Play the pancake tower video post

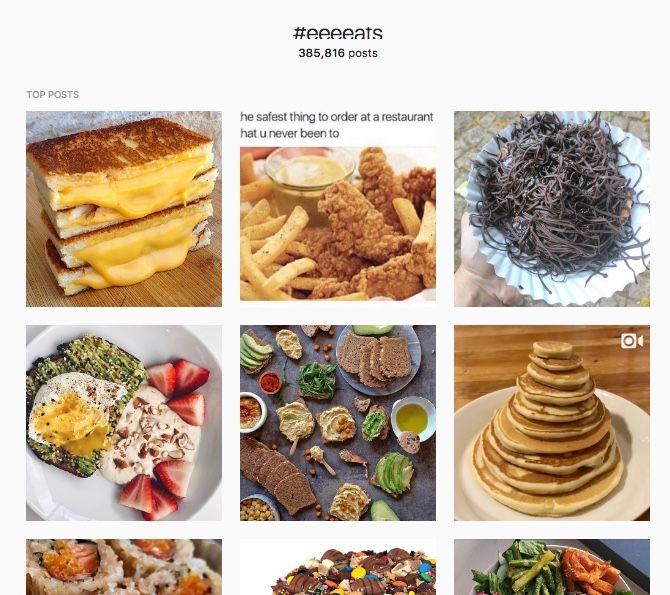click(552, 423)
